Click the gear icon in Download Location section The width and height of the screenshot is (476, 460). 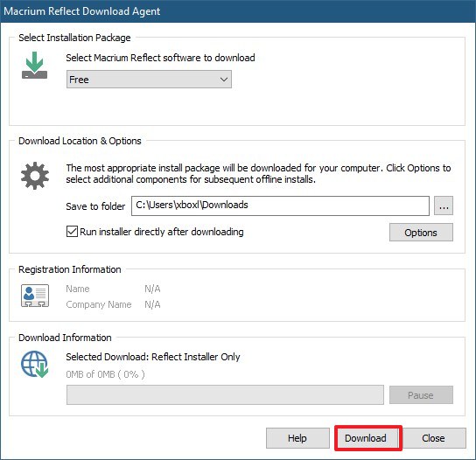pyautogui.click(x=35, y=176)
